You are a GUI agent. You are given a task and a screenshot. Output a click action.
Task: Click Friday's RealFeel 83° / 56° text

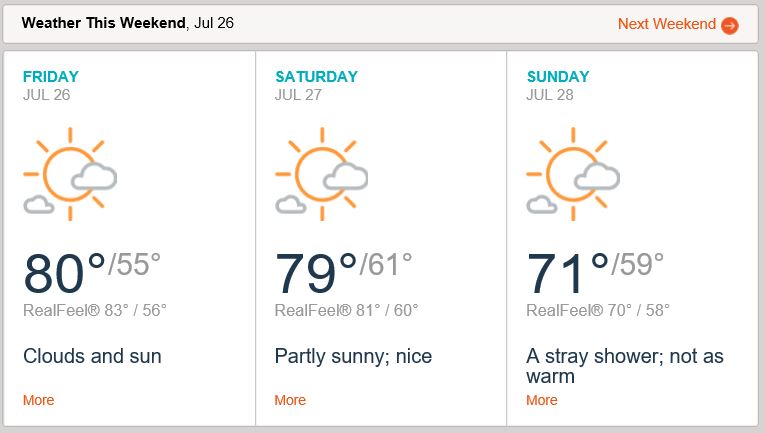click(x=95, y=310)
